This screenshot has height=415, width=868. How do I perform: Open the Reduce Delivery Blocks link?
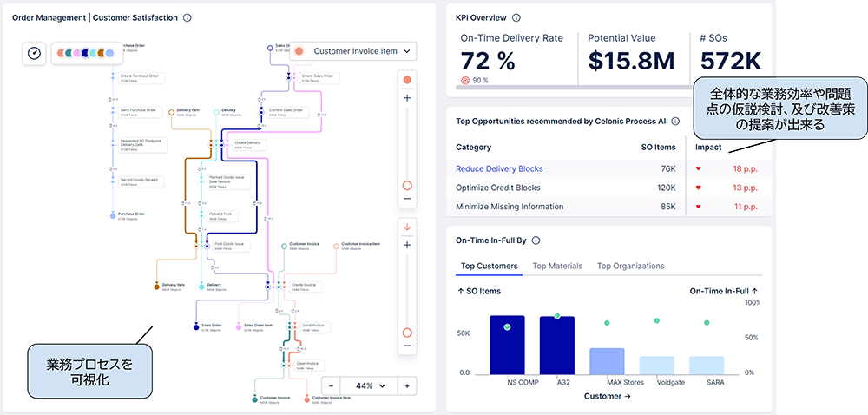(498, 168)
